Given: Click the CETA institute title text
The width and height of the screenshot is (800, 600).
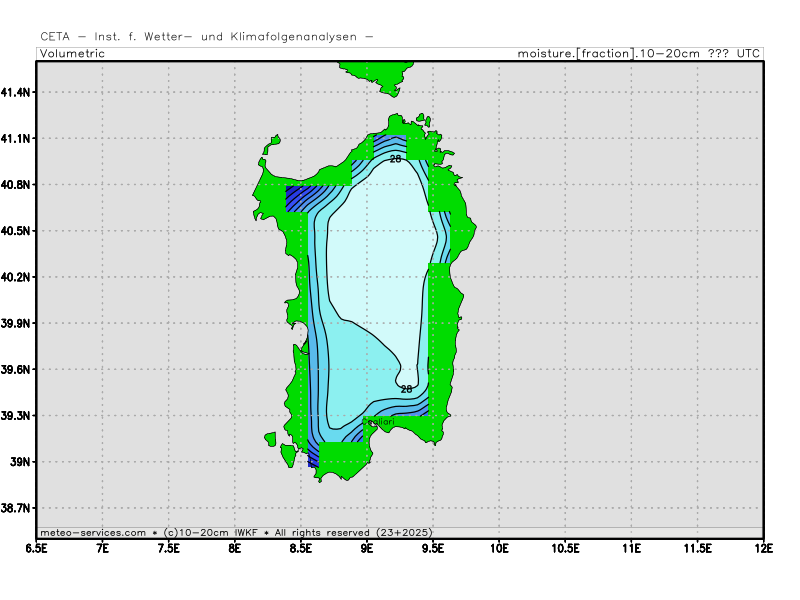Looking at the screenshot, I should click(207, 36).
